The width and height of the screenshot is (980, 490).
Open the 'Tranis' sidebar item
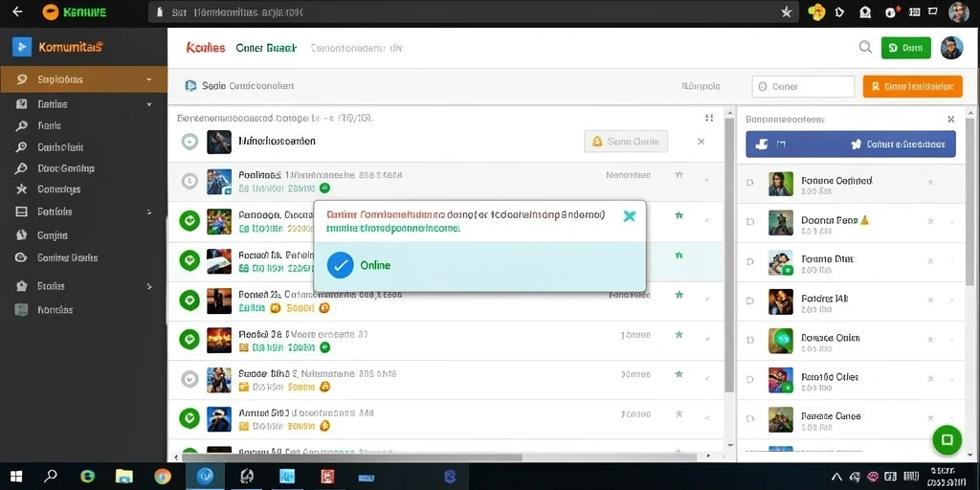pyautogui.click(x=49, y=125)
